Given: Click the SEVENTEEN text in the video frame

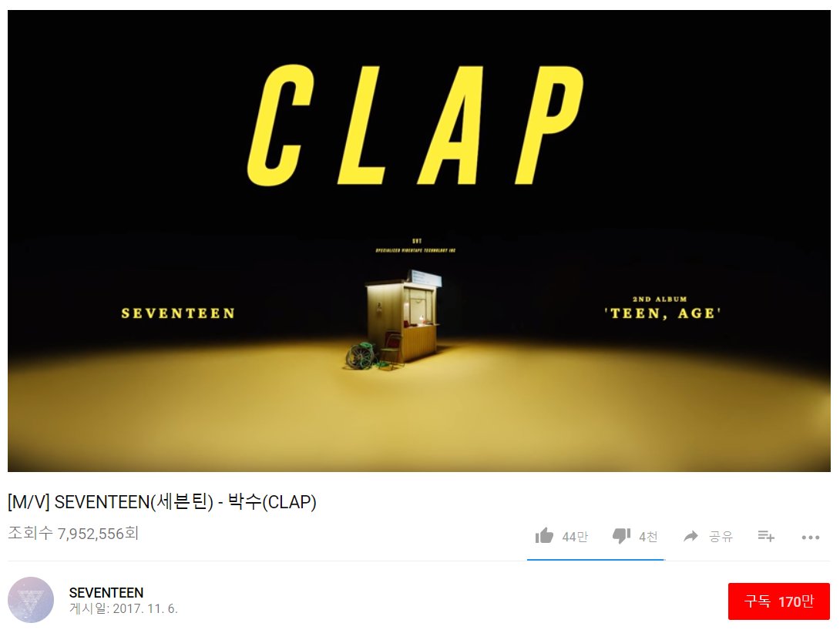Looking at the screenshot, I should tap(178, 313).
